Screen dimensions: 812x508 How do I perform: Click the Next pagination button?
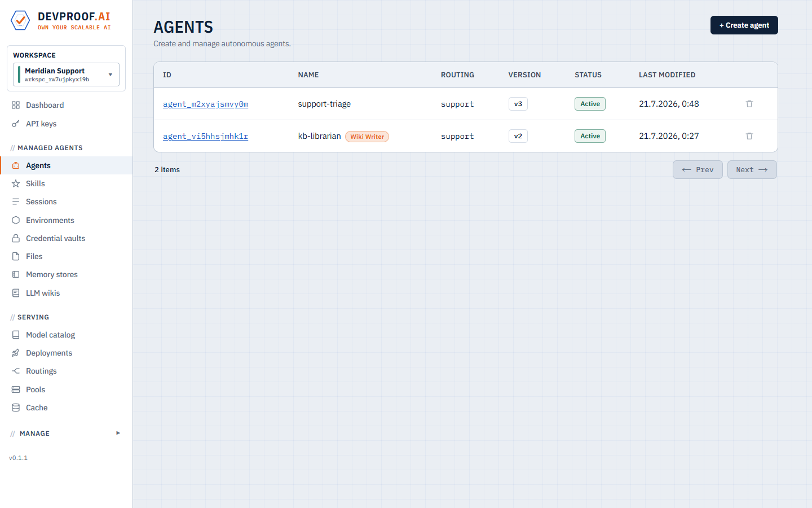(x=752, y=170)
